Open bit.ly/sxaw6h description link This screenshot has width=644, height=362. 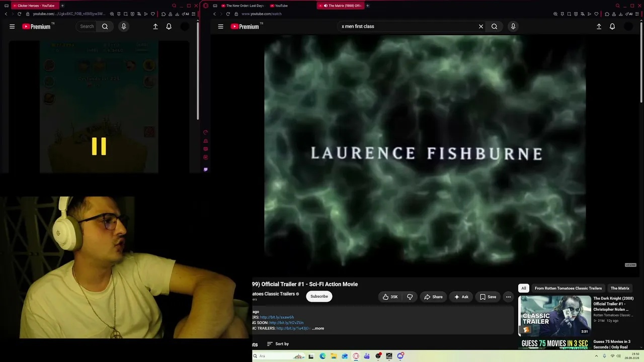[277, 317]
